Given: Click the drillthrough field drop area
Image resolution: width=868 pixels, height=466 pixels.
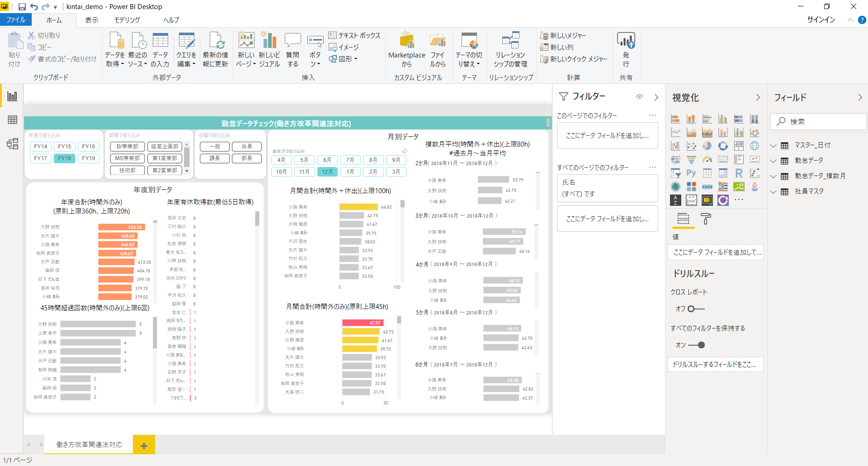Looking at the screenshot, I should point(716,365).
